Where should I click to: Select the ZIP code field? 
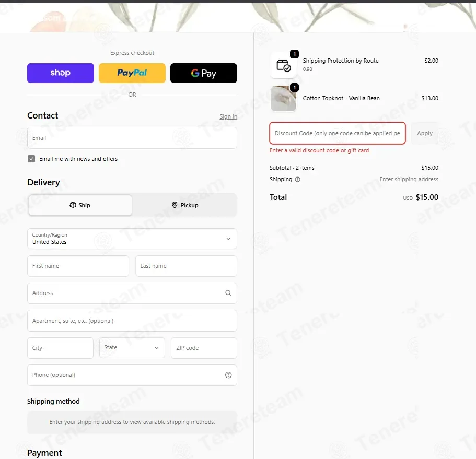(x=204, y=348)
